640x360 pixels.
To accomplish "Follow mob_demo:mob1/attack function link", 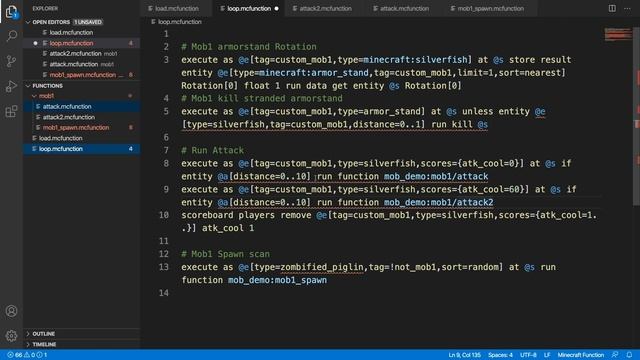I will [x=436, y=176].
